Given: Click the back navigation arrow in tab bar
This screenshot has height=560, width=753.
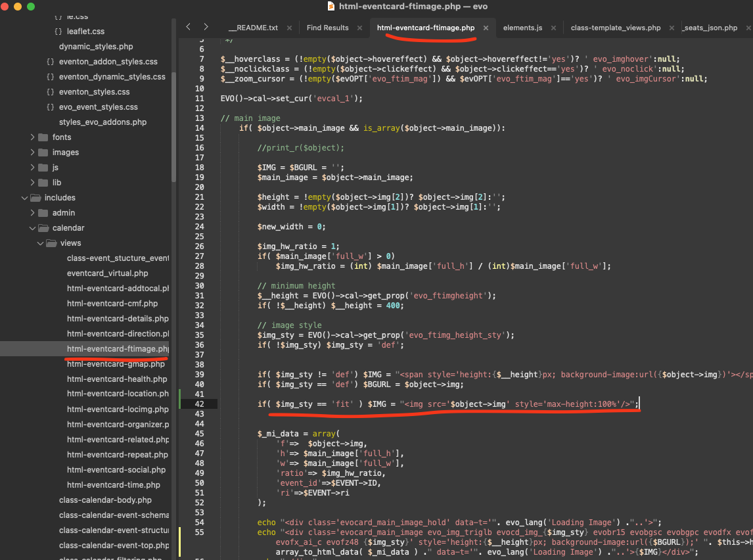Looking at the screenshot, I should click(x=189, y=27).
